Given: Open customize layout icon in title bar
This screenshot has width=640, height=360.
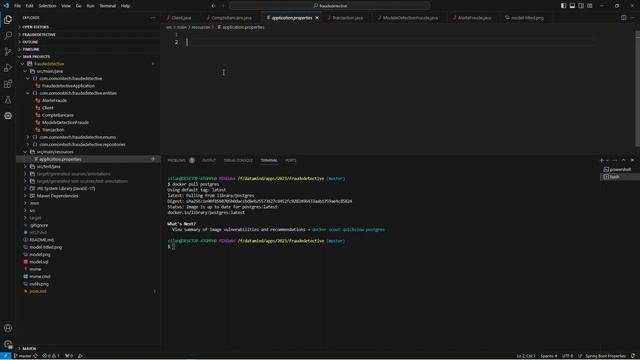Looking at the screenshot, I should point(590,6).
